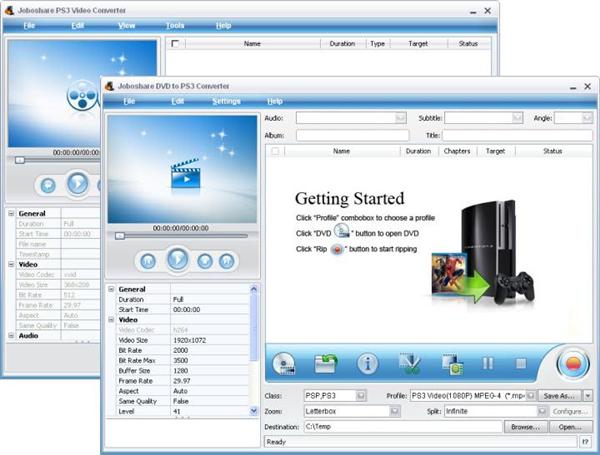Open the Profile combobox
600x455 pixels.
click(x=530, y=395)
